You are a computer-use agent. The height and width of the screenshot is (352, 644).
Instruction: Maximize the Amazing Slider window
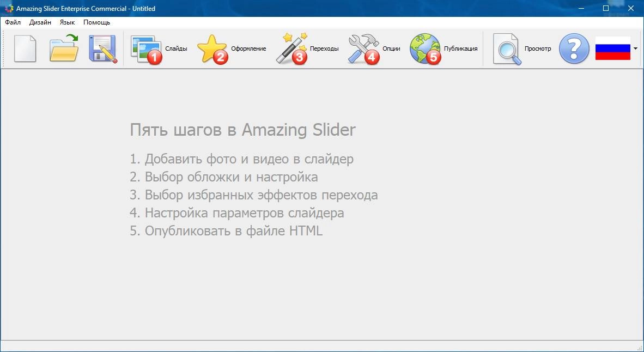coord(606,8)
